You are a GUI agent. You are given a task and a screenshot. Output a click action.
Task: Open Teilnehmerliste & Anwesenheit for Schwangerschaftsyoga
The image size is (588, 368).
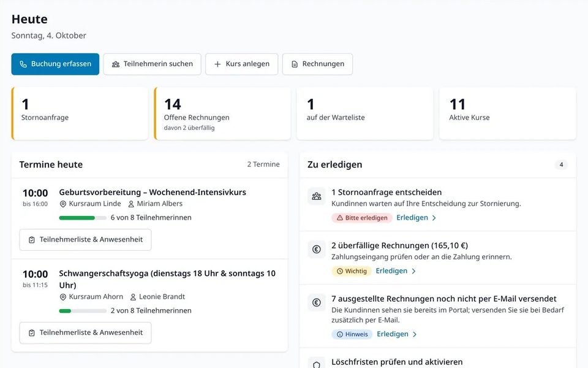86,332
